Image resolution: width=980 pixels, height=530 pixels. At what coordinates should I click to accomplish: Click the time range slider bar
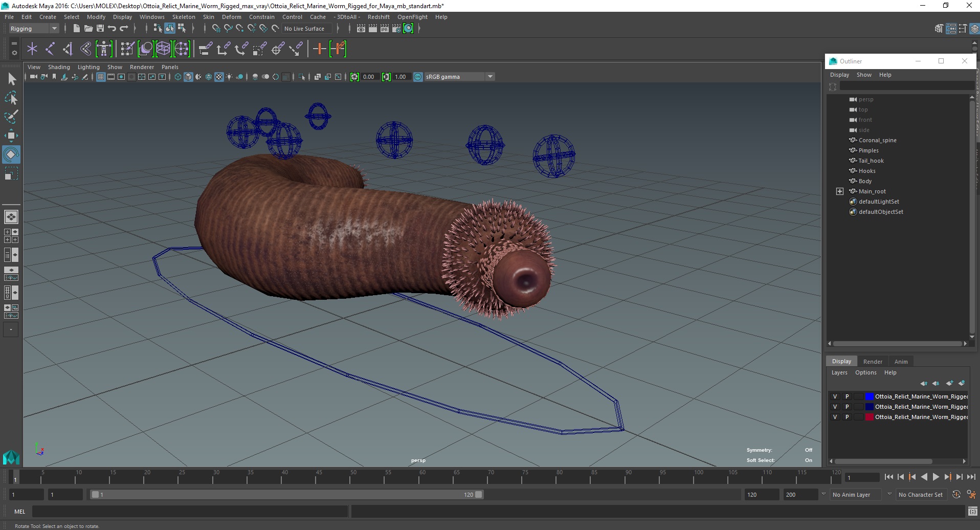click(x=286, y=495)
